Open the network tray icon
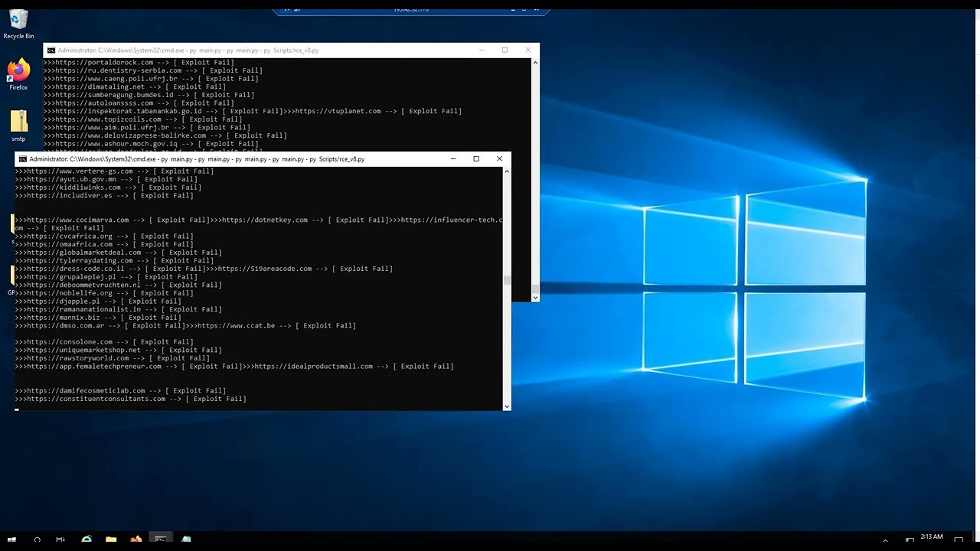This screenshot has height=551, width=980. tap(910, 540)
